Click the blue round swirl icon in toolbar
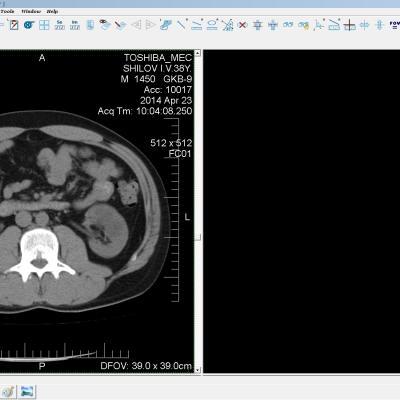This screenshot has width=400, height=400. [x=29, y=25]
